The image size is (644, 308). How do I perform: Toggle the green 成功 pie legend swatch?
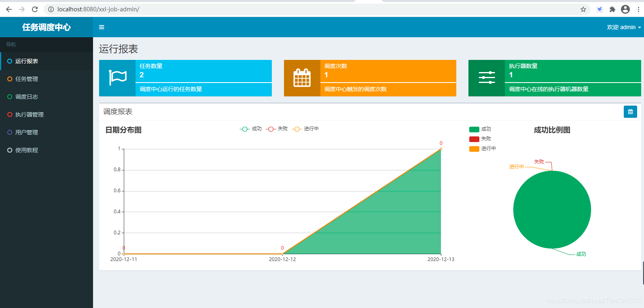point(474,130)
